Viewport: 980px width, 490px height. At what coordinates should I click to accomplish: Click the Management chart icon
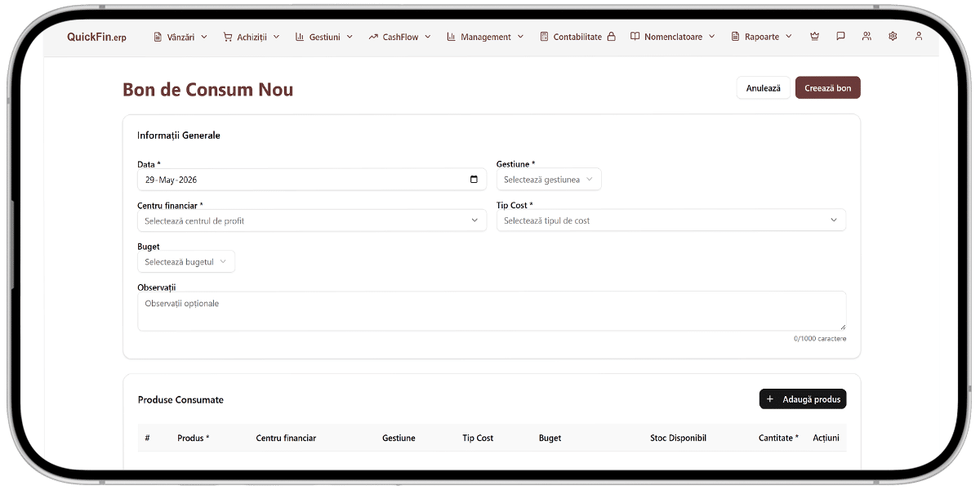click(x=451, y=37)
